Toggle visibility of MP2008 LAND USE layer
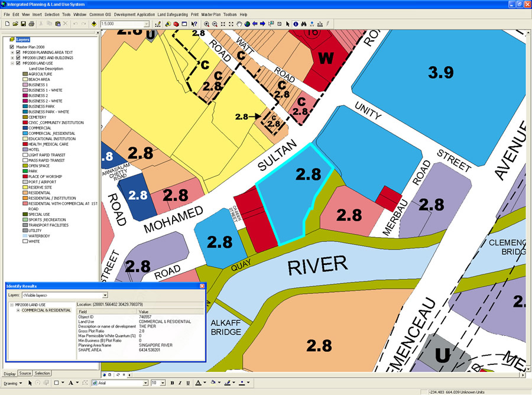 (x=18, y=63)
